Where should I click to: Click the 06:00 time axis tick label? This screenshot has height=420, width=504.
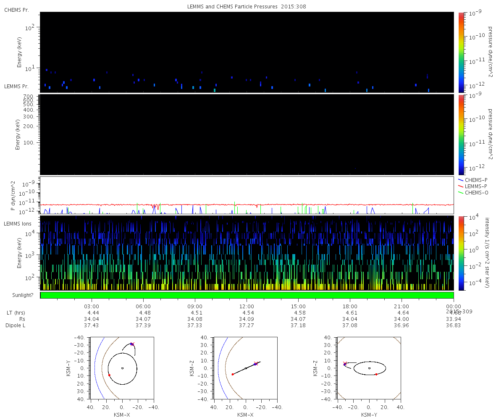click(x=143, y=306)
